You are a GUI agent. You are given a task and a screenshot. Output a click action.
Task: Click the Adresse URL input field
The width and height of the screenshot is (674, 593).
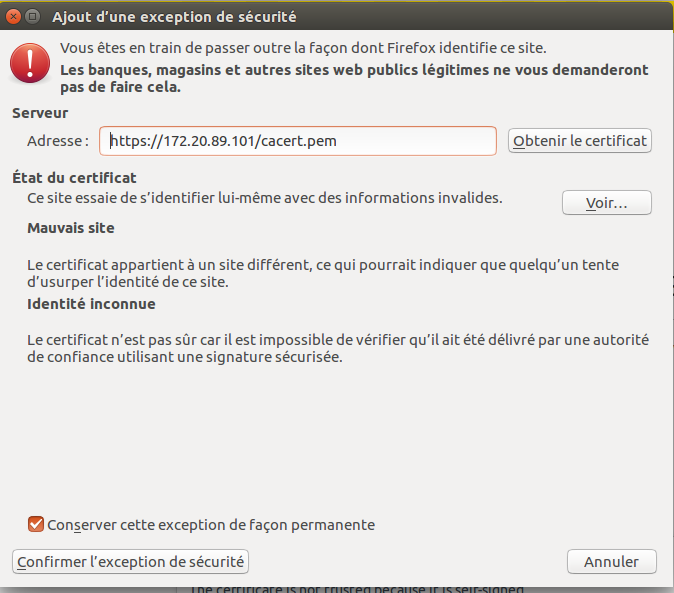coord(298,141)
